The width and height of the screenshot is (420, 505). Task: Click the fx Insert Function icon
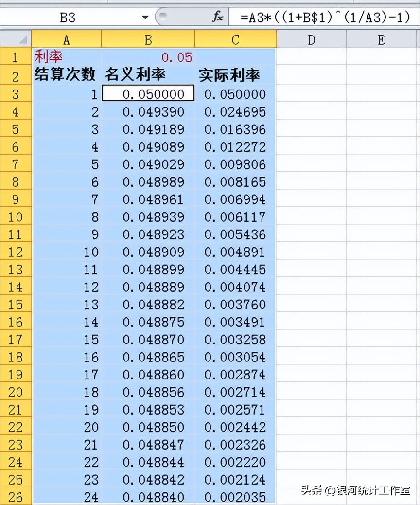tap(218, 17)
